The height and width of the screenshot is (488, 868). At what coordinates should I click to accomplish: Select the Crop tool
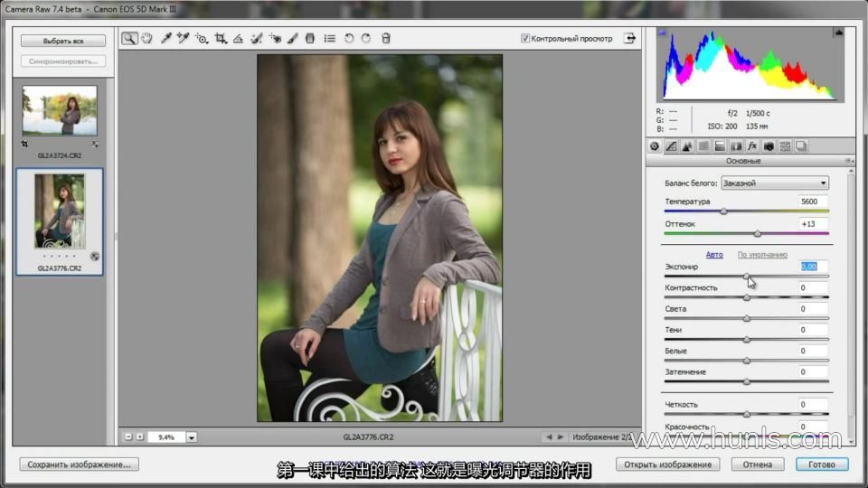coord(221,38)
